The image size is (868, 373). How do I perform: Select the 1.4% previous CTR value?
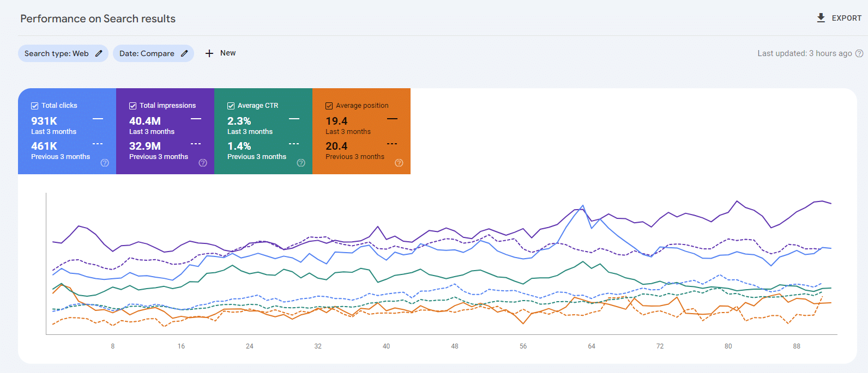239,146
